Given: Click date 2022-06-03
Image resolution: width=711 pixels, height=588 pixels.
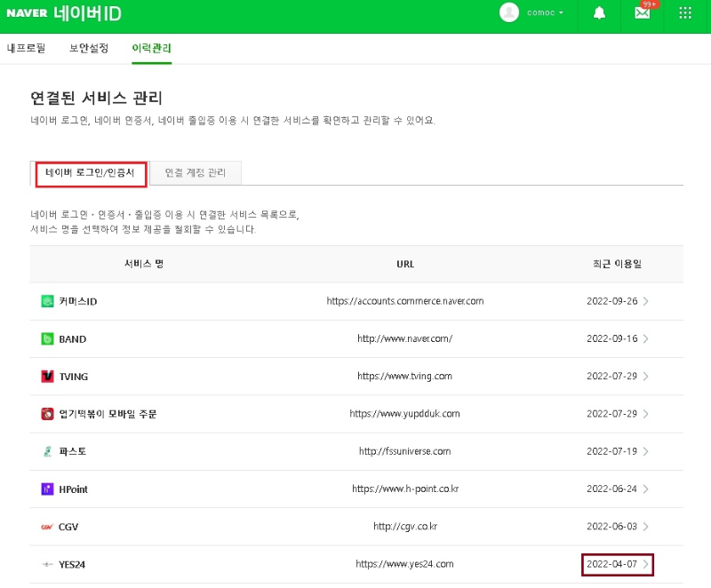Looking at the screenshot, I should tap(612, 527).
